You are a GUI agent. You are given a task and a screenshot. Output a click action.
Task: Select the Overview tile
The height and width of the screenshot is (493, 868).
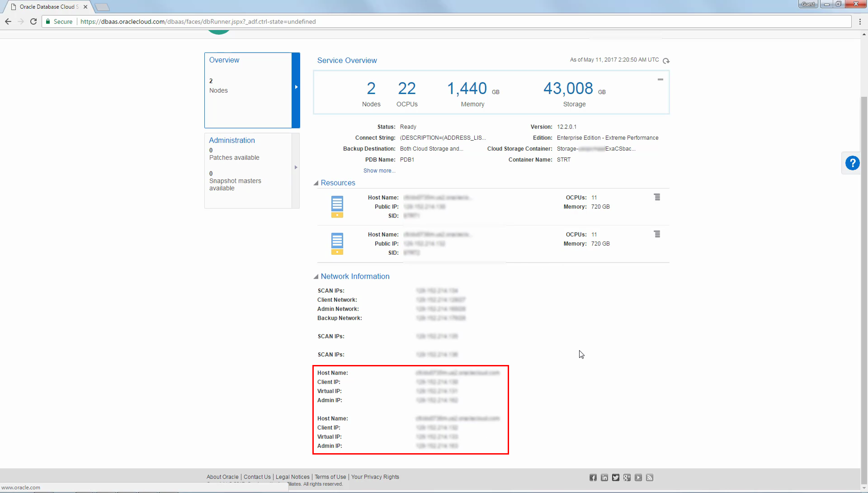click(x=248, y=90)
